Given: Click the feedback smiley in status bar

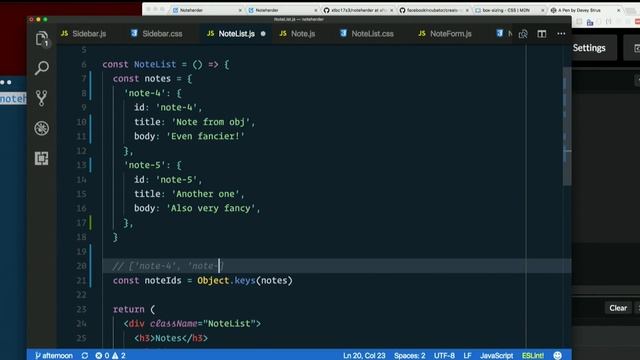Looking at the screenshot, I should (x=558, y=356).
